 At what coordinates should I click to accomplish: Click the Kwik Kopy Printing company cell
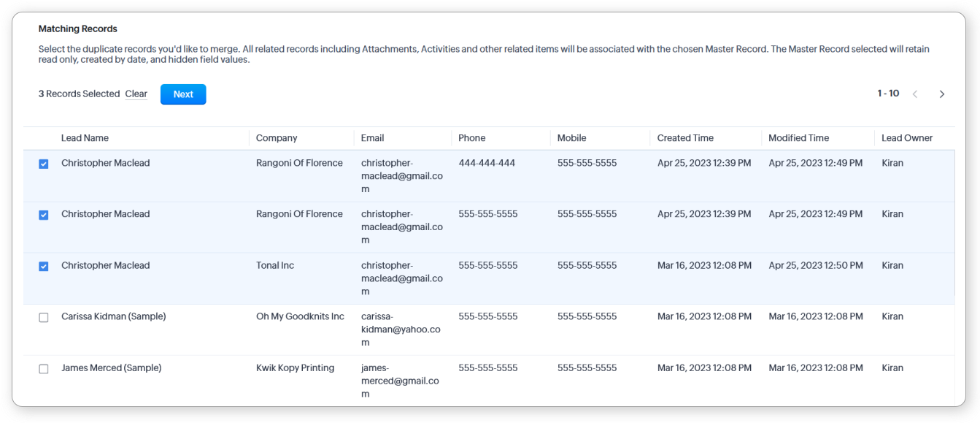click(x=295, y=367)
